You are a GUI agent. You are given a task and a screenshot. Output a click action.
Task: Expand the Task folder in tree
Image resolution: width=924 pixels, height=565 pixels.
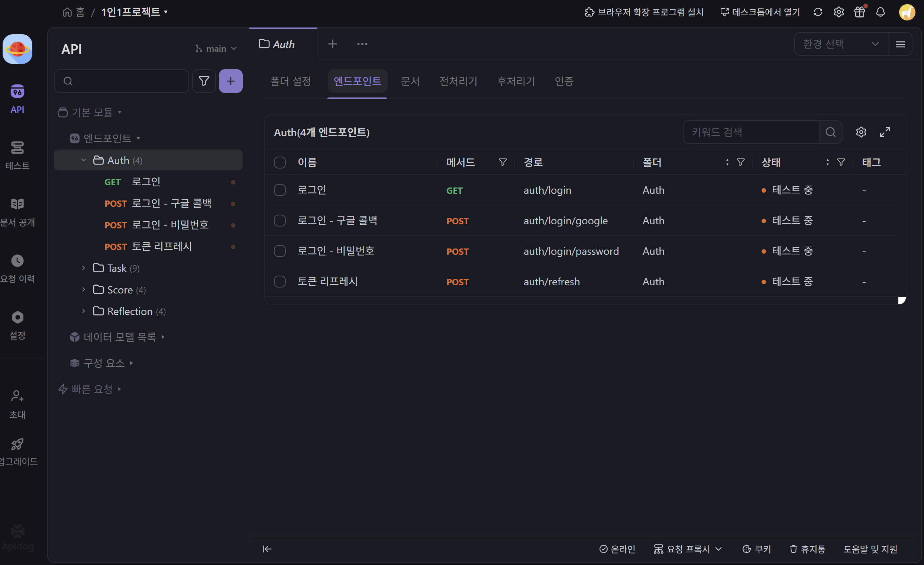84,268
